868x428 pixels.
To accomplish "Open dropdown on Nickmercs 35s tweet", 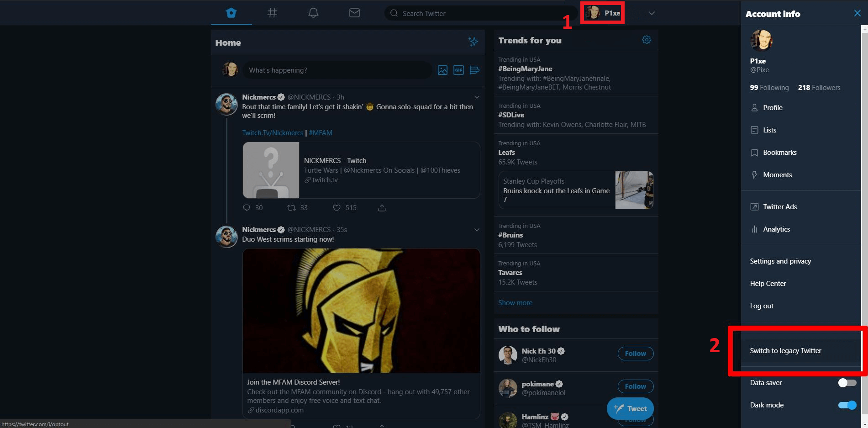I will click(477, 229).
